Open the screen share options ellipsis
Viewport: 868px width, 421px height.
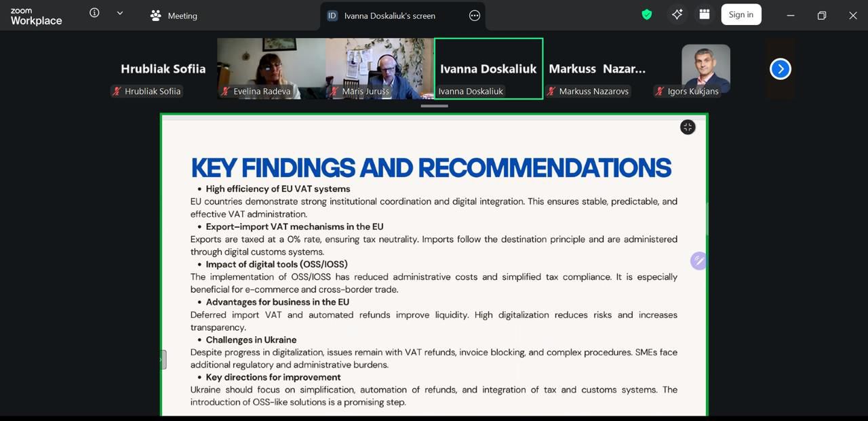click(x=475, y=16)
